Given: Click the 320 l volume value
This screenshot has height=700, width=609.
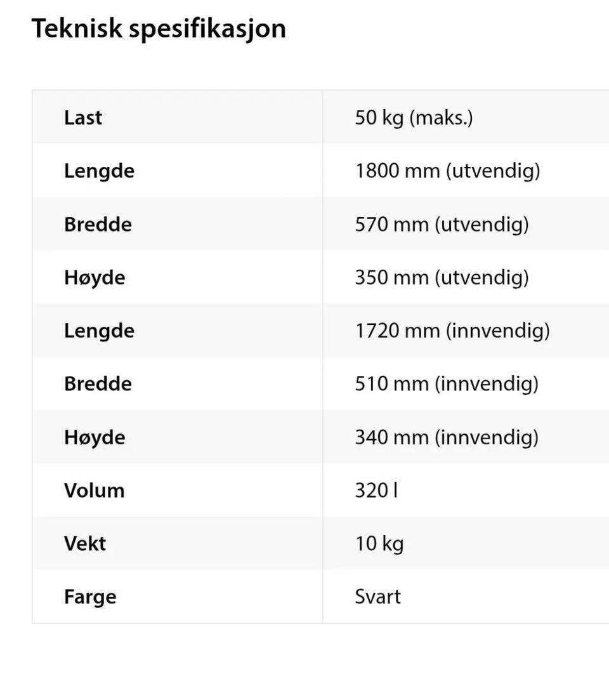Looking at the screenshot, I should [x=376, y=491].
